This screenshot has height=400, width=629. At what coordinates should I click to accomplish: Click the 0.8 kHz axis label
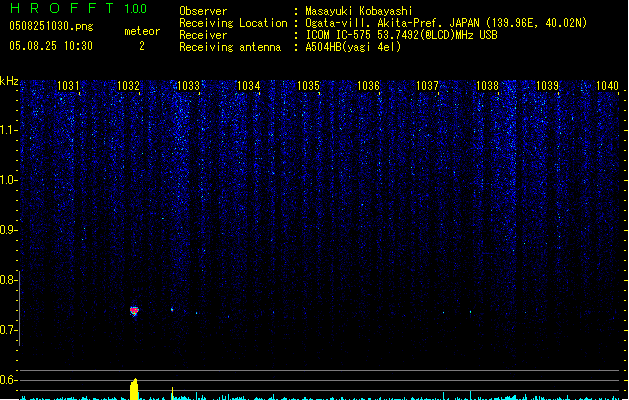8,280
